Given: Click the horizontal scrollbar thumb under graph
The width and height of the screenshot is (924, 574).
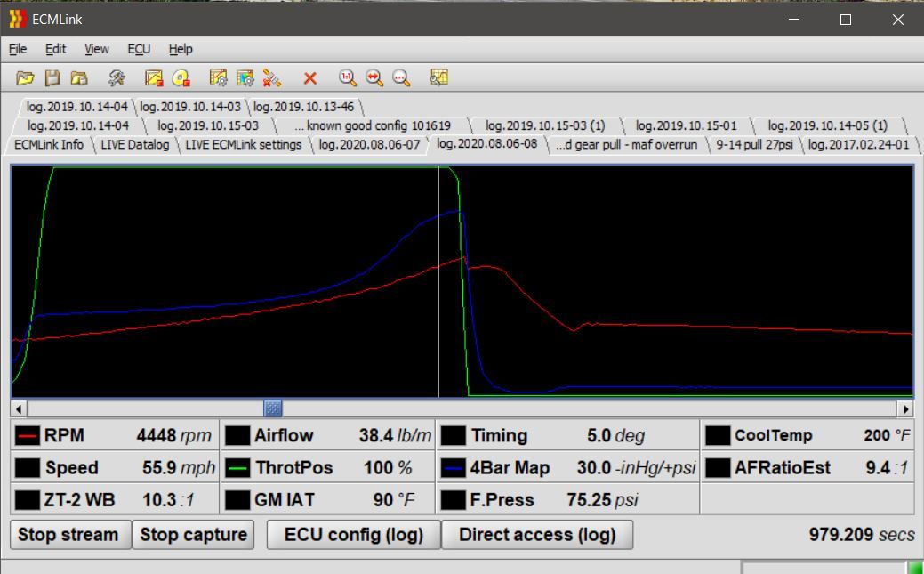Looking at the screenshot, I should 272,408.
